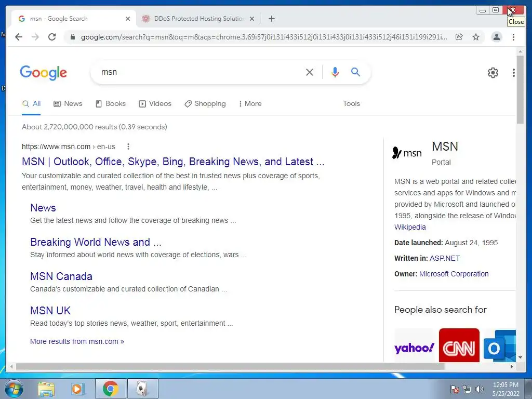
Task: Switch to Videos results
Action: click(x=155, y=104)
